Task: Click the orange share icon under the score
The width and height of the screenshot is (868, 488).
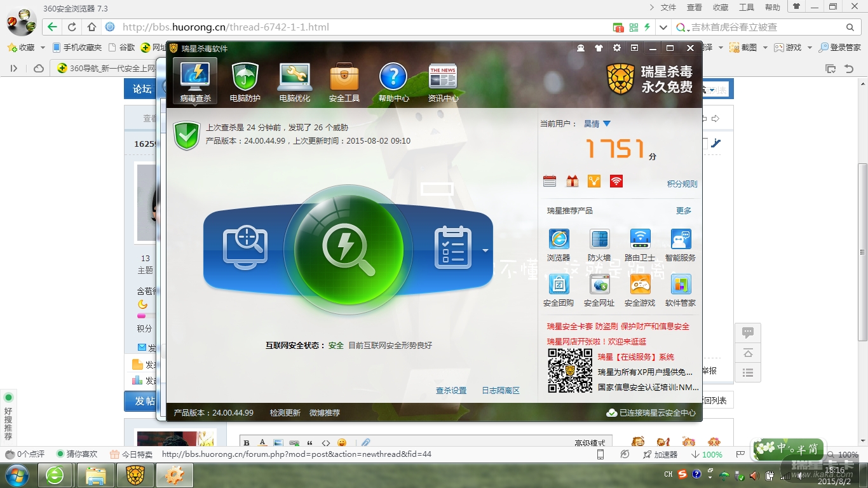Action: pos(594,181)
